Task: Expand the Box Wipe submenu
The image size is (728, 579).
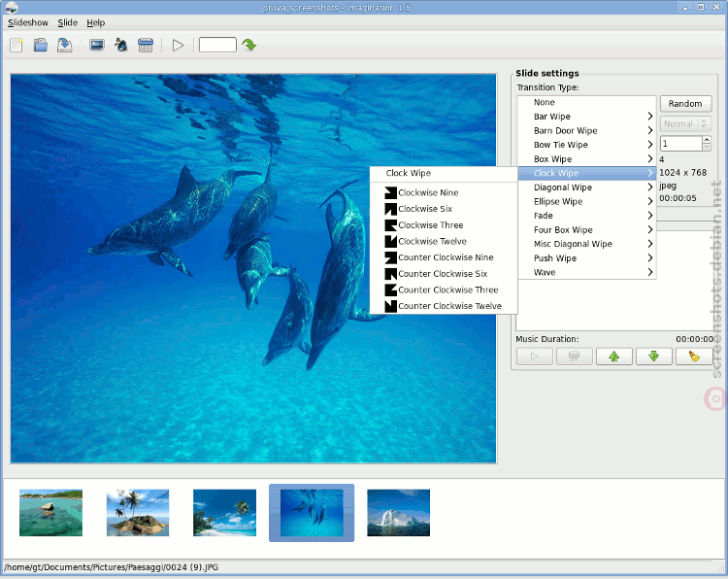Action: click(x=586, y=159)
